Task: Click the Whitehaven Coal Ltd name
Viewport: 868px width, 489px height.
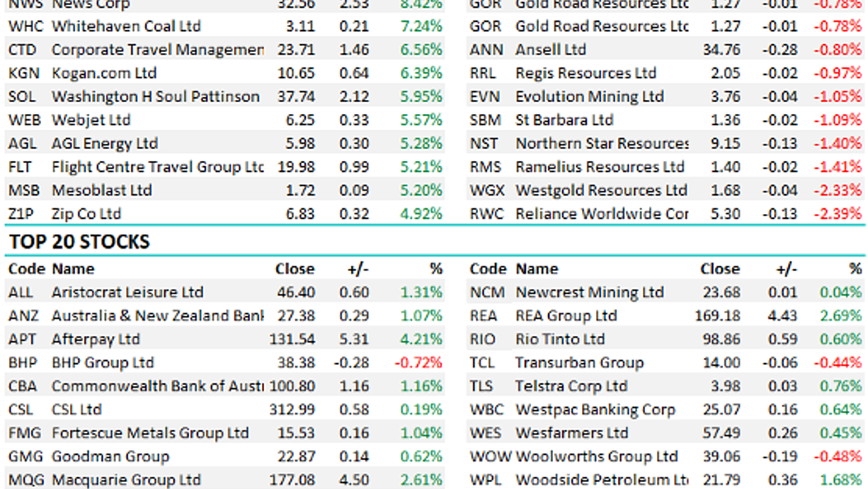Action: pos(126,26)
